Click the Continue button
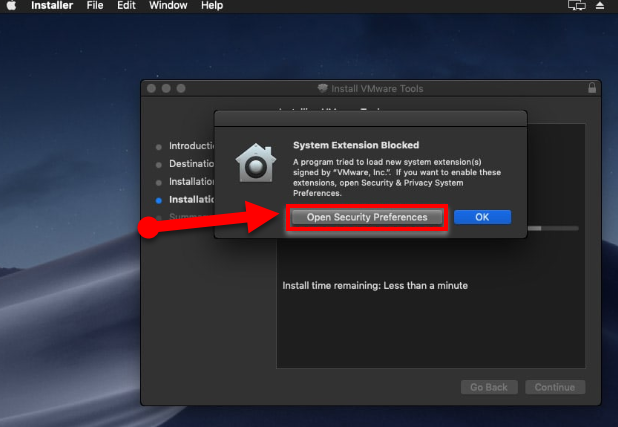 555,387
